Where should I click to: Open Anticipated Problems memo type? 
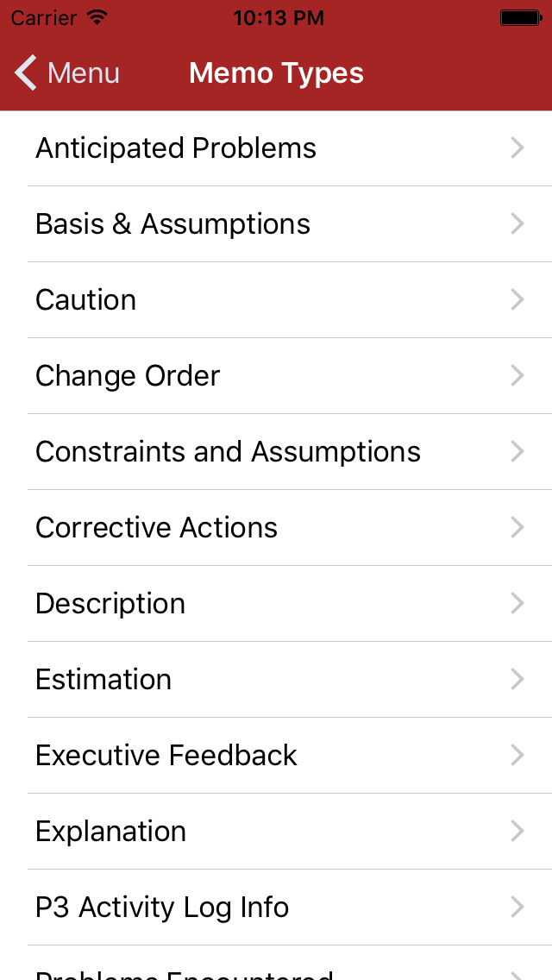coord(176,148)
